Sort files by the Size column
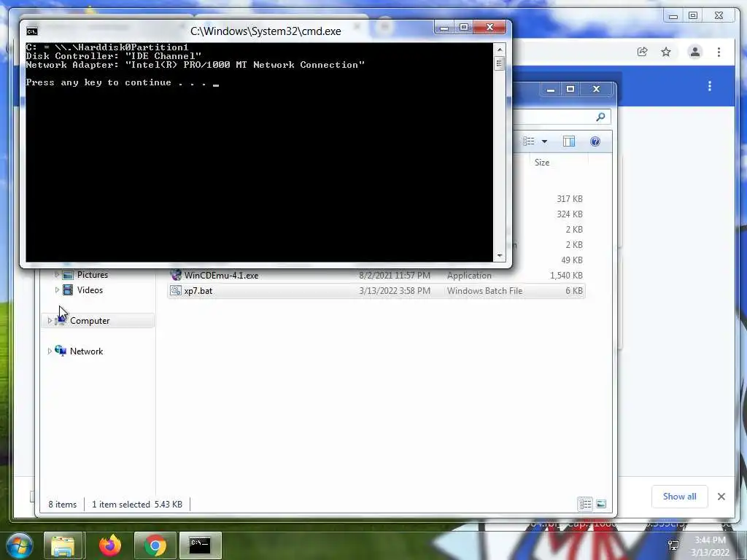The height and width of the screenshot is (560, 747). coord(542,163)
